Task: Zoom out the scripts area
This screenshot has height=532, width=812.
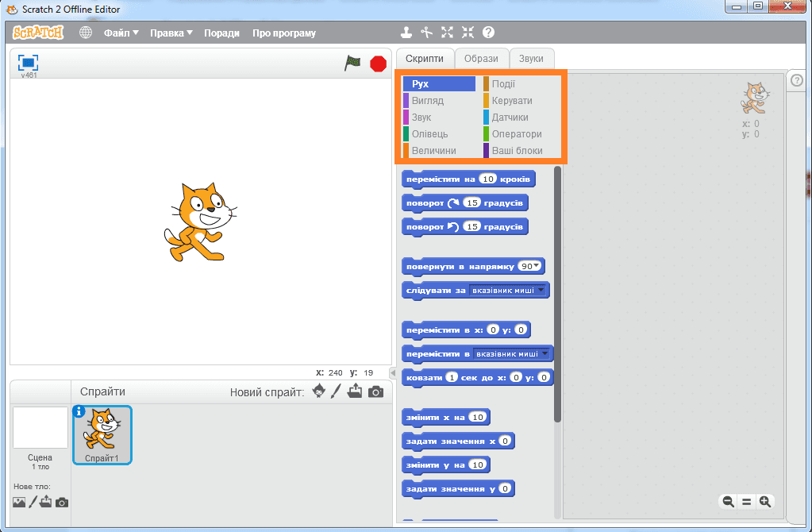Action: 728,502
